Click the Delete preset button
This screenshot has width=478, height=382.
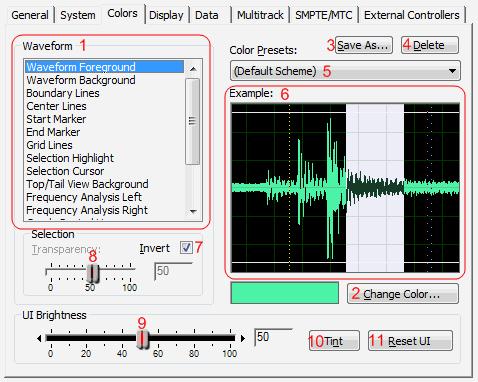pyautogui.click(x=430, y=45)
